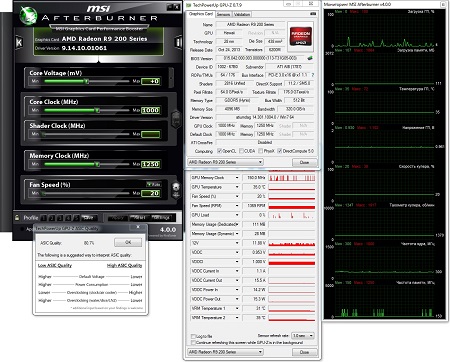Screen dimensions: 450x362
Task: Toggle Fan Speed Auto mode
Action: click(154, 184)
